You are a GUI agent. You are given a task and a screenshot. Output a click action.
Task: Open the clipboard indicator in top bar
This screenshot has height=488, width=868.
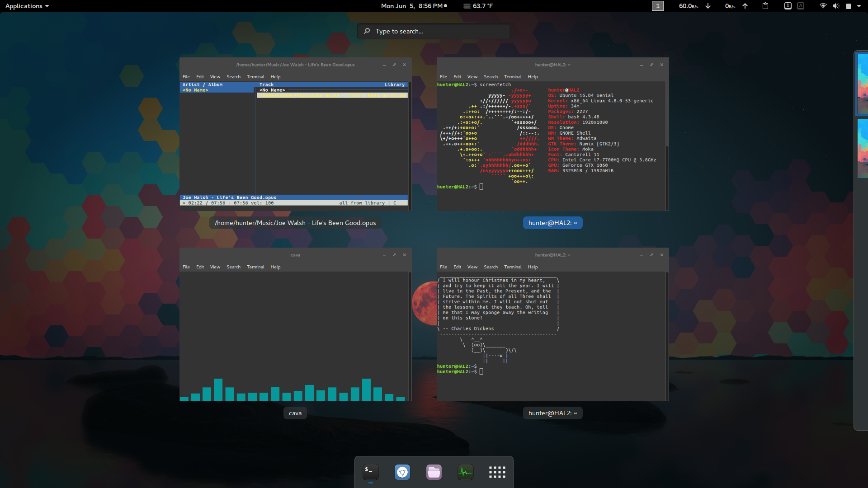(765, 6)
